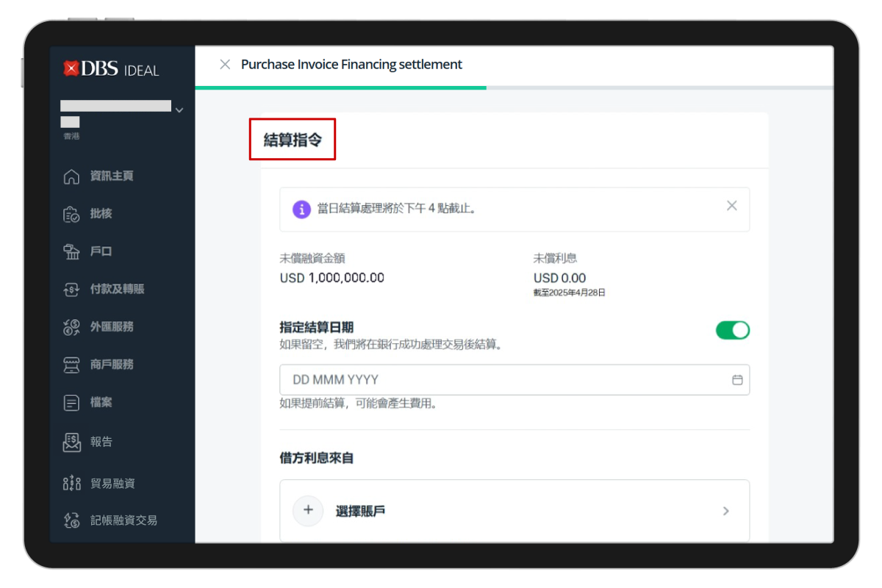Dismiss the 4 PM cutoff notification
Image resolution: width=882 pixels, height=588 pixels.
point(731,206)
